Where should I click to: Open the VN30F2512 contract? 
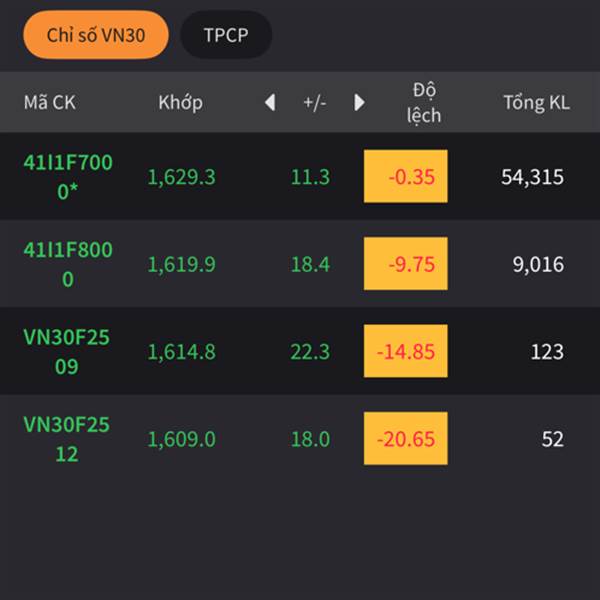[300, 438]
